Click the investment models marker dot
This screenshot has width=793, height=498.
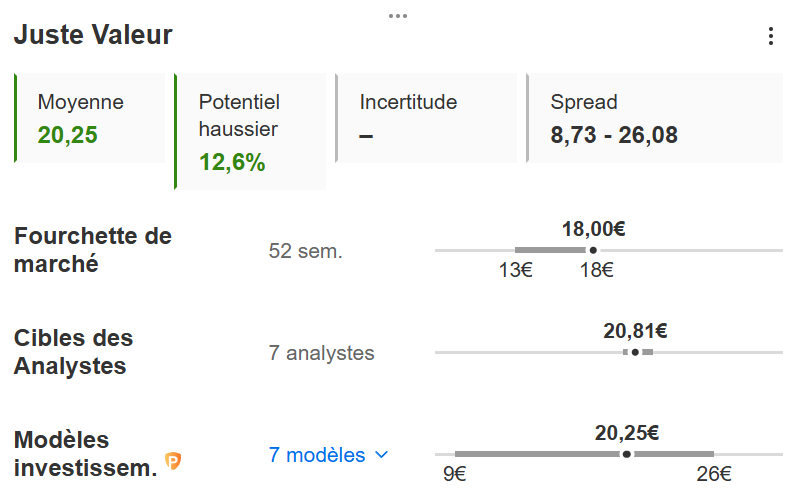point(626,454)
